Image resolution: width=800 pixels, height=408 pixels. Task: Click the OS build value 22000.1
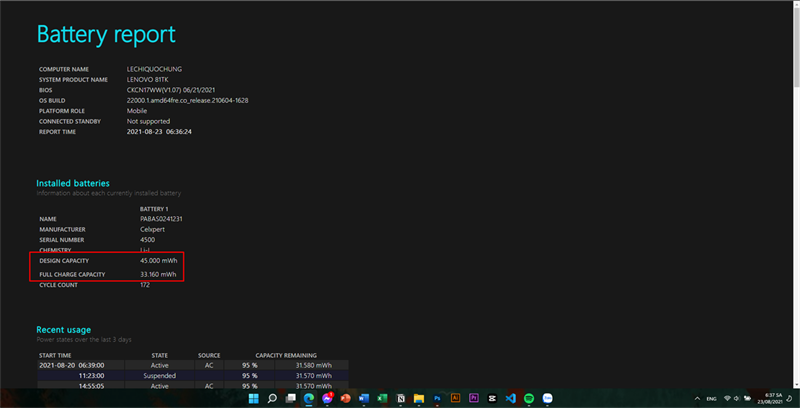pos(187,100)
